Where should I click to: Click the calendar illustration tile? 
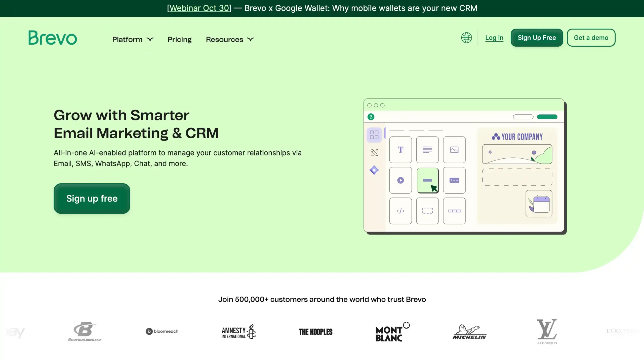539,204
